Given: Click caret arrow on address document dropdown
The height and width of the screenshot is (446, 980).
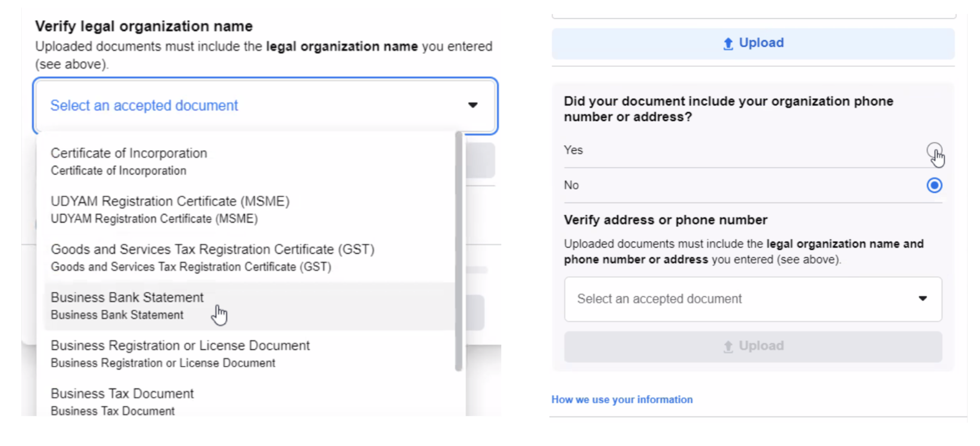Looking at the screenshot, I should tap(923, 299).
